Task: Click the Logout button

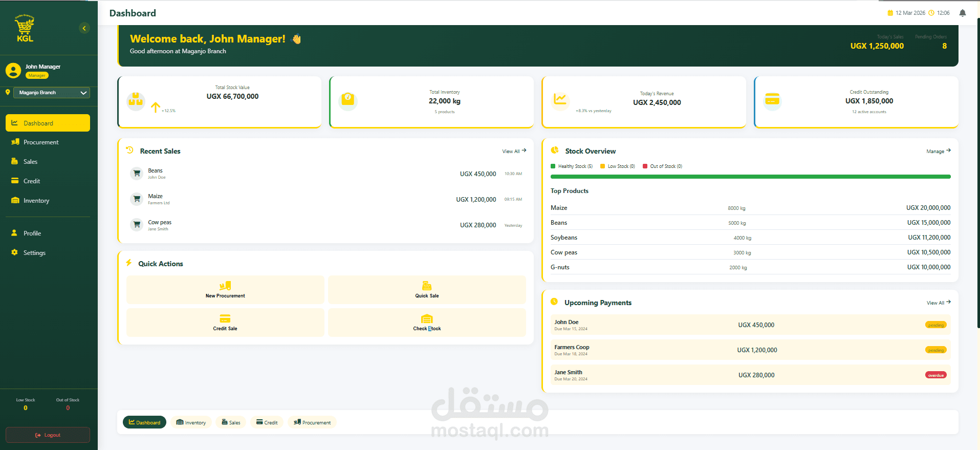Action: 48,435
